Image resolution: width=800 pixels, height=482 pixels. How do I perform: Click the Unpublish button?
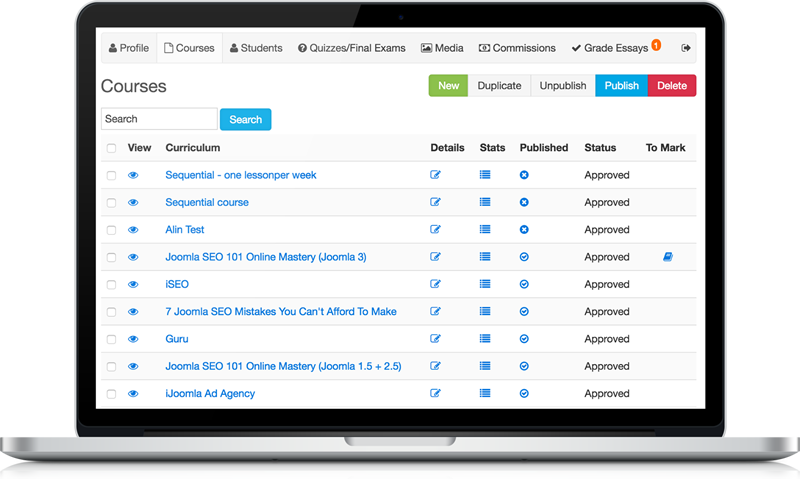563,86
